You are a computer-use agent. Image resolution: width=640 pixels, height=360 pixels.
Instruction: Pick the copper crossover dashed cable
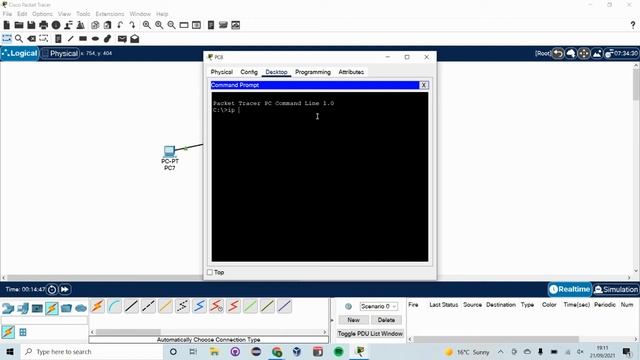pyautogui.click(x=149, y=306)
